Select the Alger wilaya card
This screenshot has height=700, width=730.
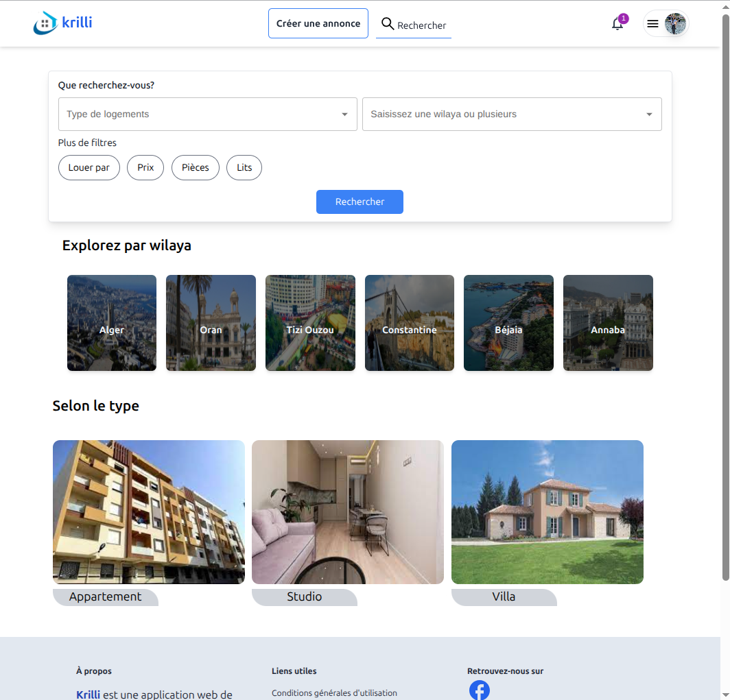tap(112, 323)
